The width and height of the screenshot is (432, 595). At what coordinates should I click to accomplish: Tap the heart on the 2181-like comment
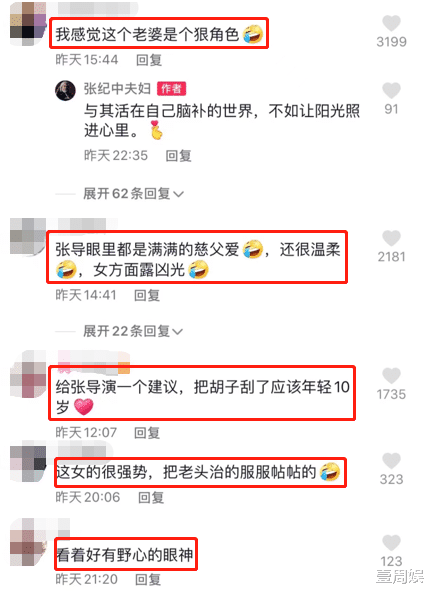coord(391,238)
